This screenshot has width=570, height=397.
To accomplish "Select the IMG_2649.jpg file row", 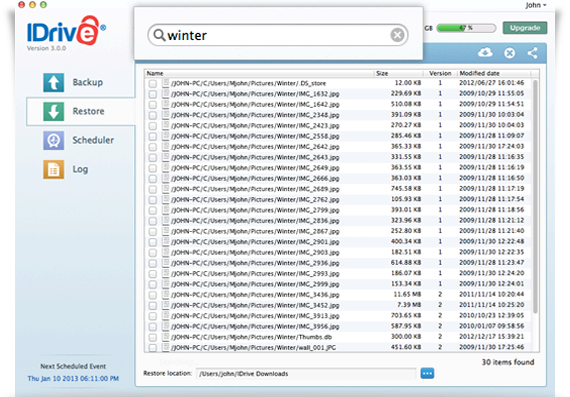I will pyautogui.click(x=338, y=168).
